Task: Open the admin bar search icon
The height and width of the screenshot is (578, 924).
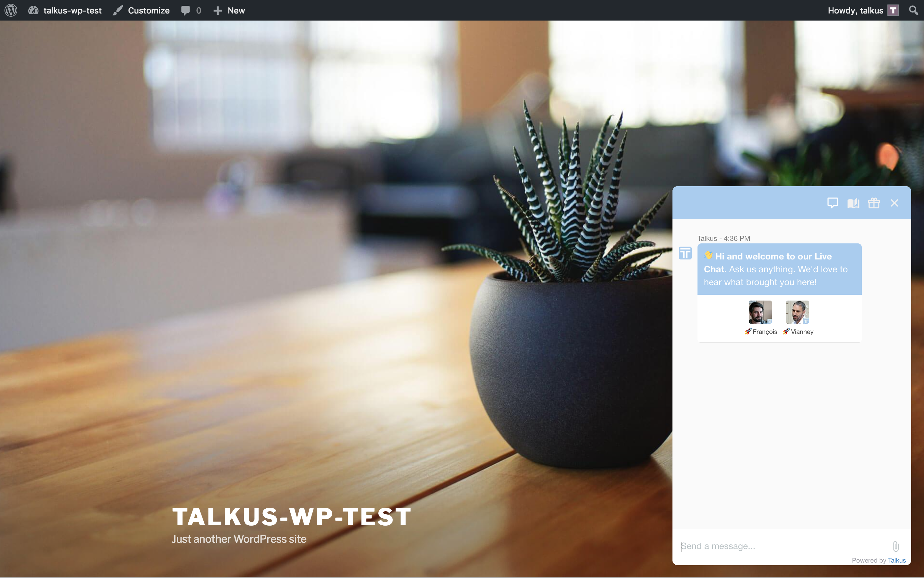Action: (913, 10)
